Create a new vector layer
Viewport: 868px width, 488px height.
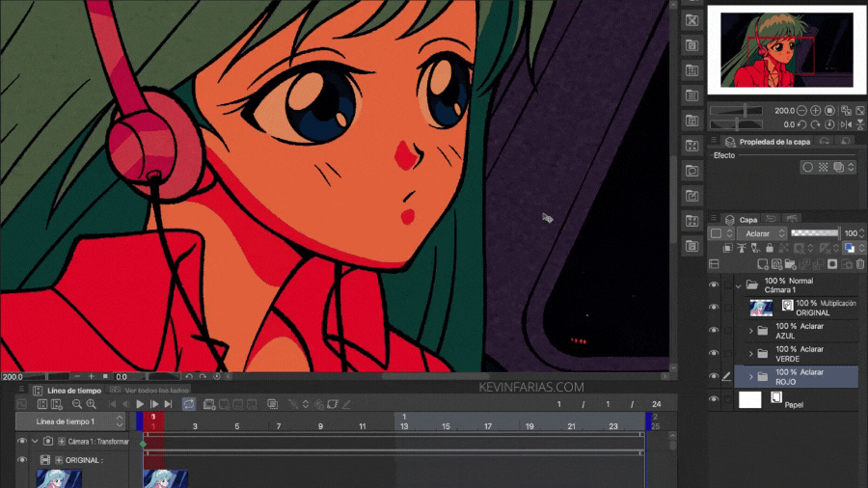coord(776,264)
